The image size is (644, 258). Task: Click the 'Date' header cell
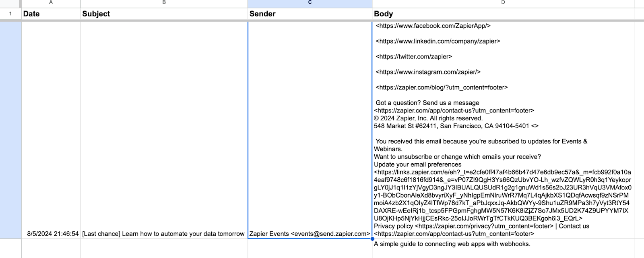[x=51, y=14]
